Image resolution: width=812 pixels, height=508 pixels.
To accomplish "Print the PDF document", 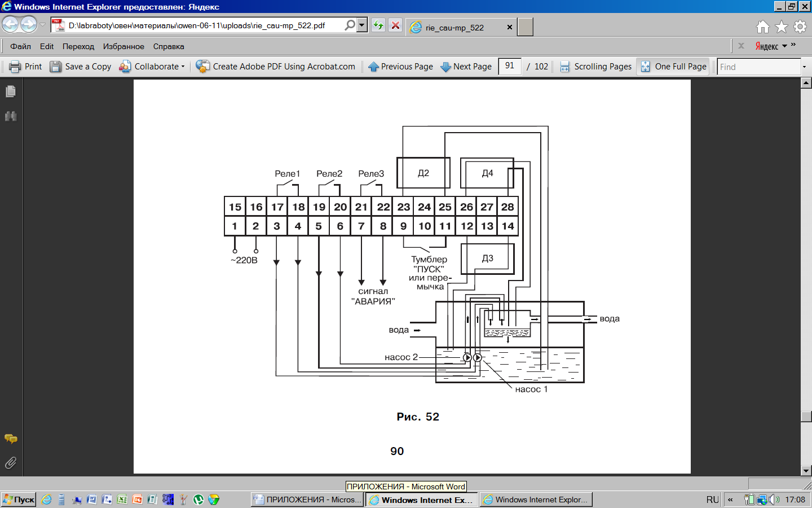I will (25, 67).
